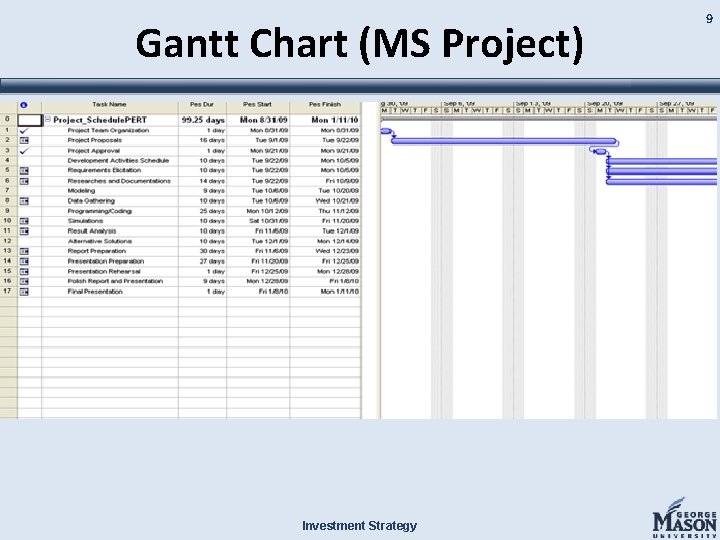Click the Pes Dur column header
Screen dimensions: 720x540
pos(202,105)
